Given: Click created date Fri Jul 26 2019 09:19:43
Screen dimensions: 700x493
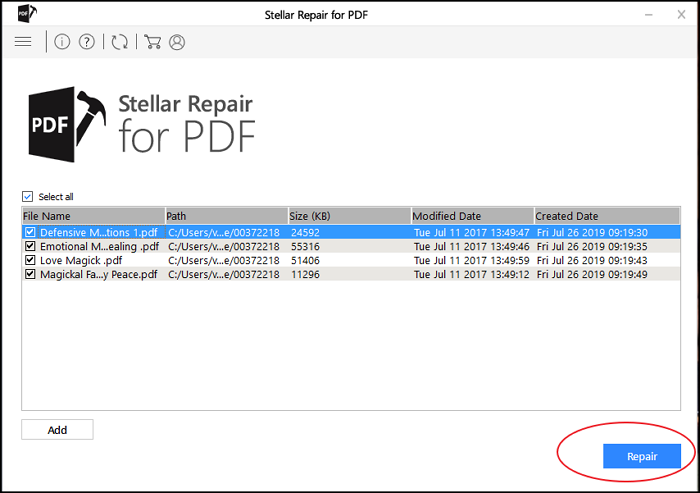Looking at the screenshot, I should [592, 260].
